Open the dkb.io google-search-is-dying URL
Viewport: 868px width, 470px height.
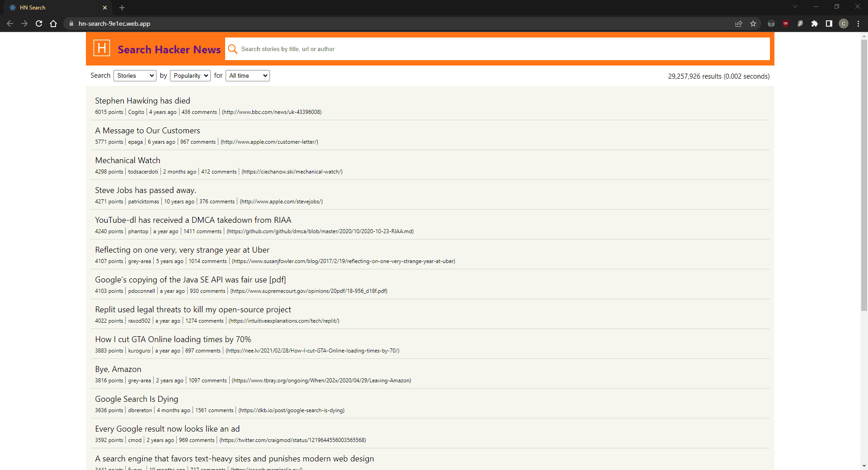coord(292,410)
